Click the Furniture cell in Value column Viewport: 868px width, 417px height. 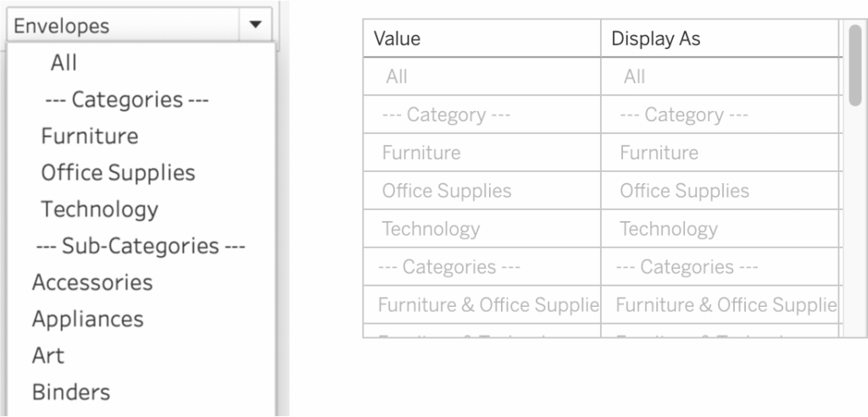(x=421, y=153)
